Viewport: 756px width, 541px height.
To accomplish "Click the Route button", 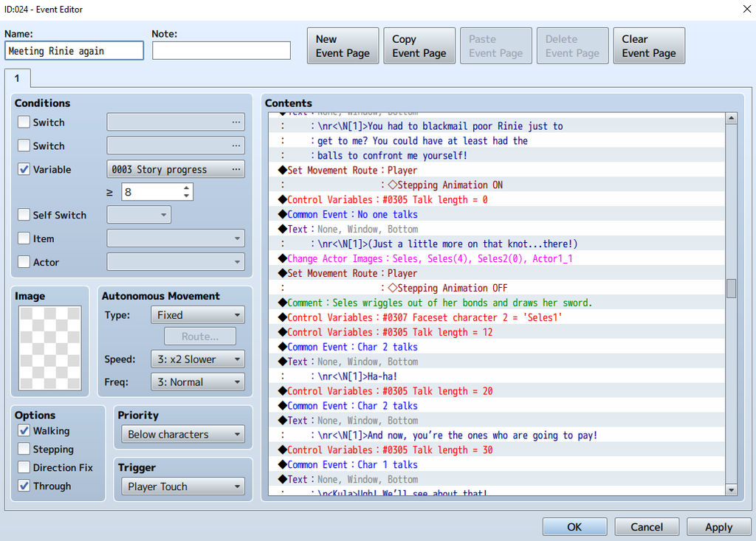I will point(200,336).
